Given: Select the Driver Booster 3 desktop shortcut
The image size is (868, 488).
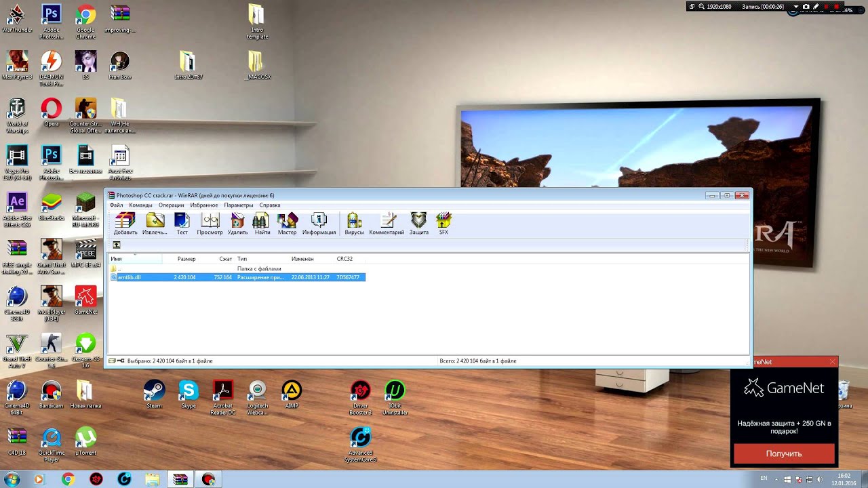Looking at the screenshot, I should pyautogui.click(x=360, y=397).
